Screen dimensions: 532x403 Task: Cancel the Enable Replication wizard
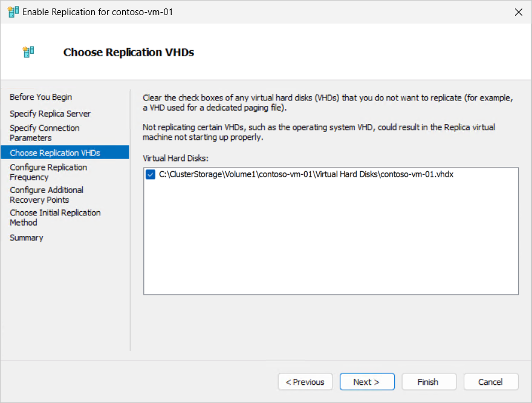[x=490, y=382]
